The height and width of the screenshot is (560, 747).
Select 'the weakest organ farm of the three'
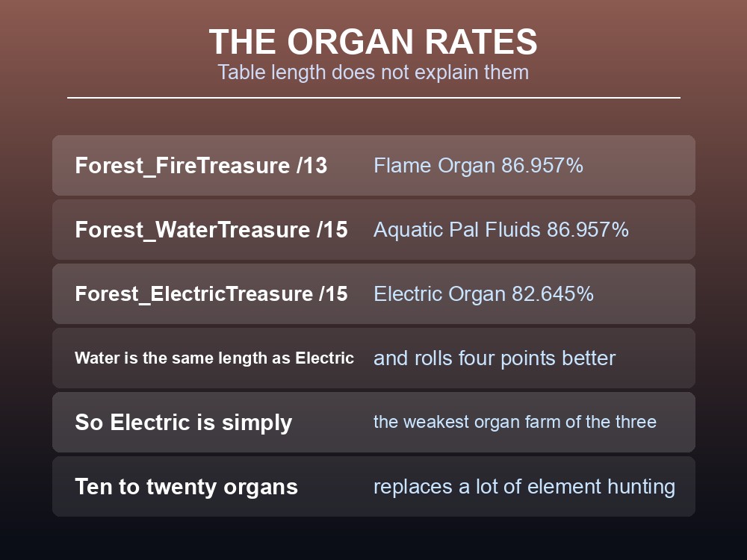[x=515, y=422]
